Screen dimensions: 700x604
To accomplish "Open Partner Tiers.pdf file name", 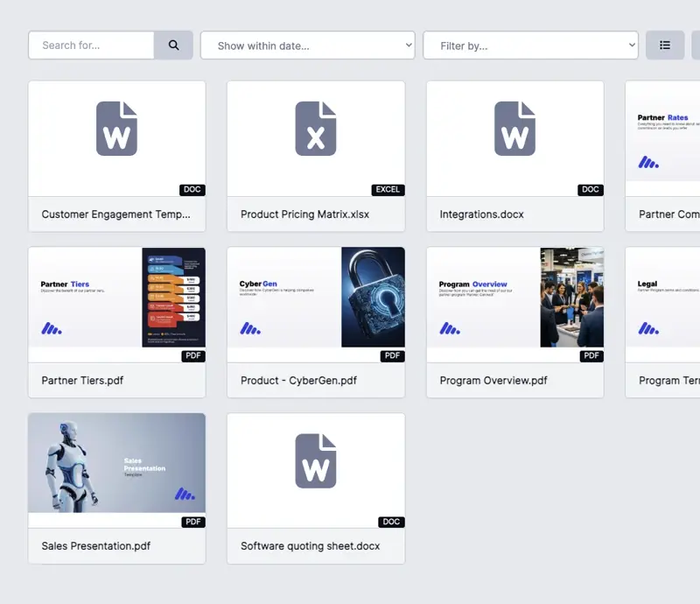I will 82,381.
